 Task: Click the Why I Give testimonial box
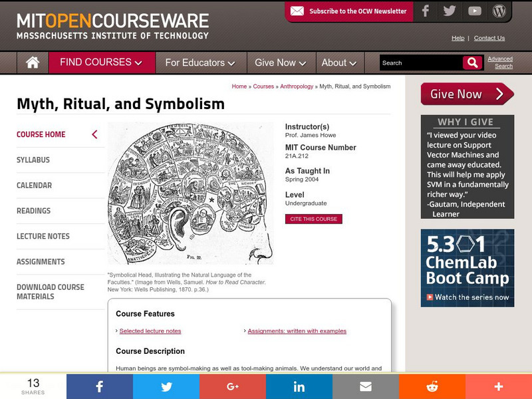click(467, 167)
